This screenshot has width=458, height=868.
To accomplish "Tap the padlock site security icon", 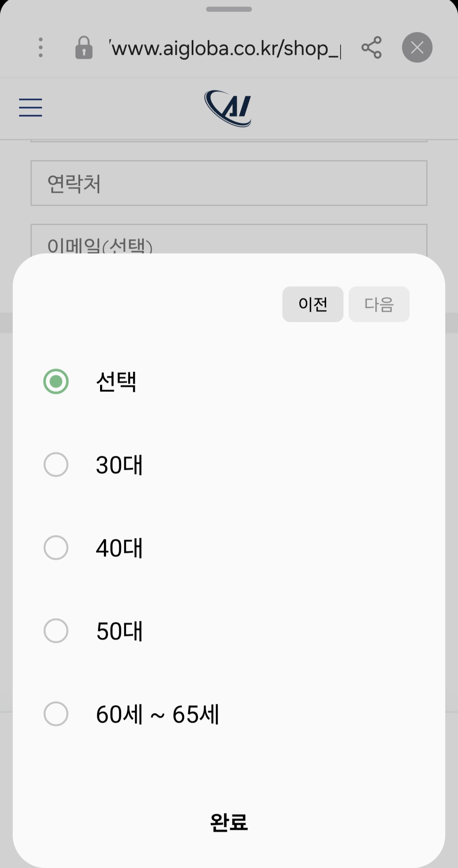I will [x=84, y=47].
